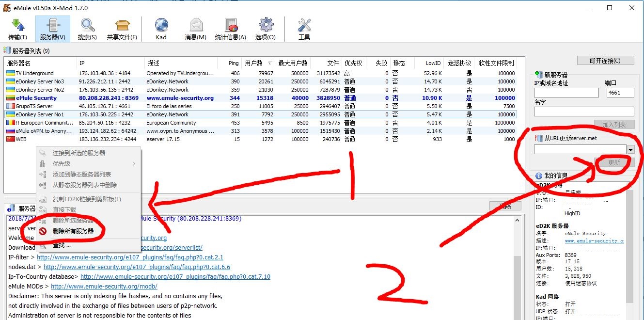The height and width of the screenshot is (320, 644).
Task: Click IP 183.136.232.234 : 4244
Action: click(x=108, y=139)
